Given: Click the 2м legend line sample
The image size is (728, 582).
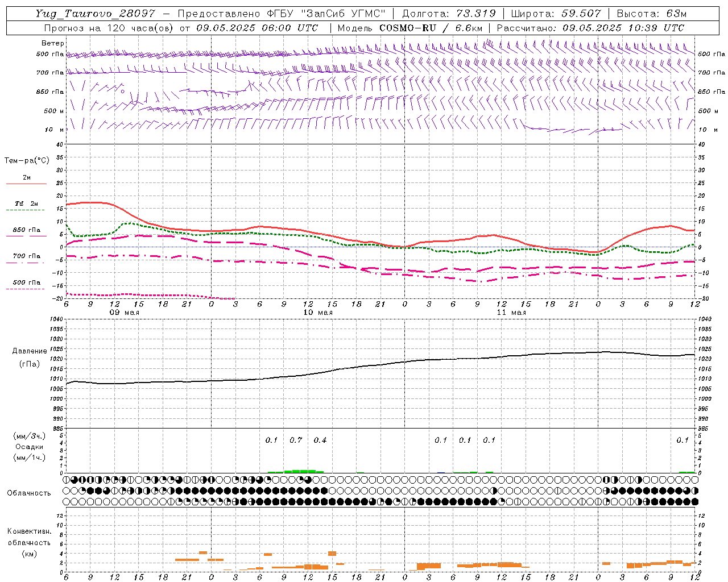Looking at the screenshot, I should click(26, 184).
